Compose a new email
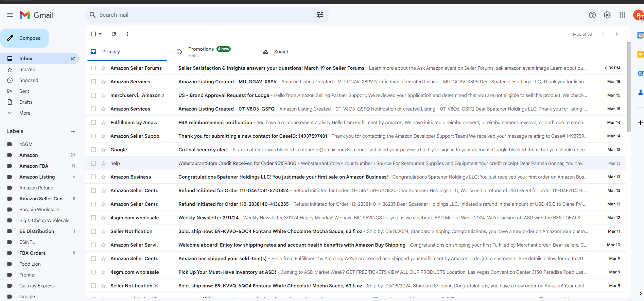Viewport: 644px width, 301px height. point(24,38)
